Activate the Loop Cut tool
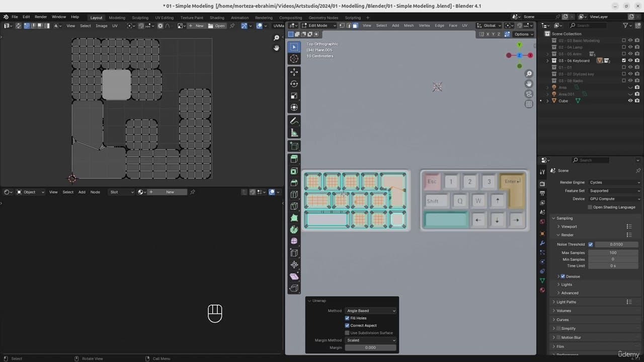Image resolution: width=644 pixels, height=362 pixels. [x=294, y=195]
